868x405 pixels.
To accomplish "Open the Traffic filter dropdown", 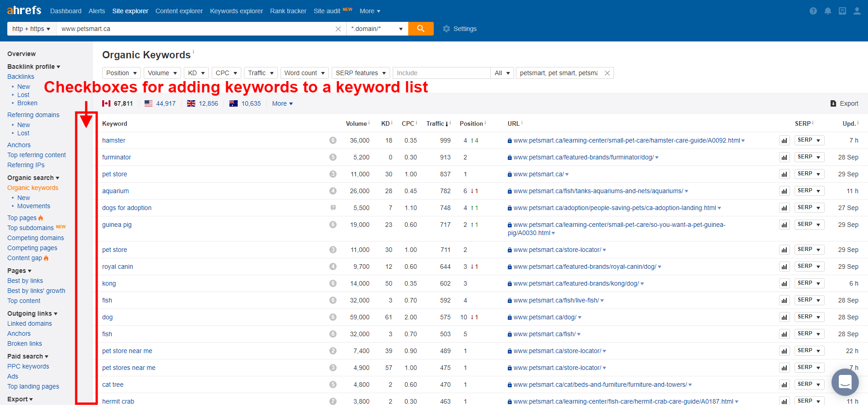I will pyautogui.click(x=261, y=73).
